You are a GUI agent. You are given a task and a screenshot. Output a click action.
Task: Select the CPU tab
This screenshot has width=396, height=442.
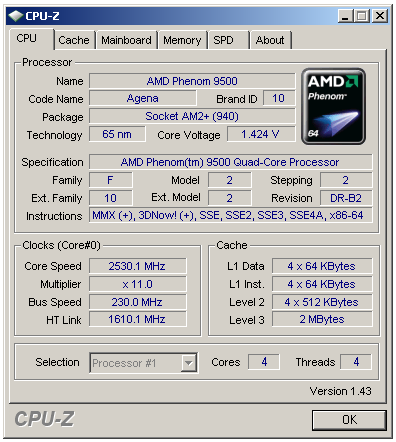[x=32, y=39]
